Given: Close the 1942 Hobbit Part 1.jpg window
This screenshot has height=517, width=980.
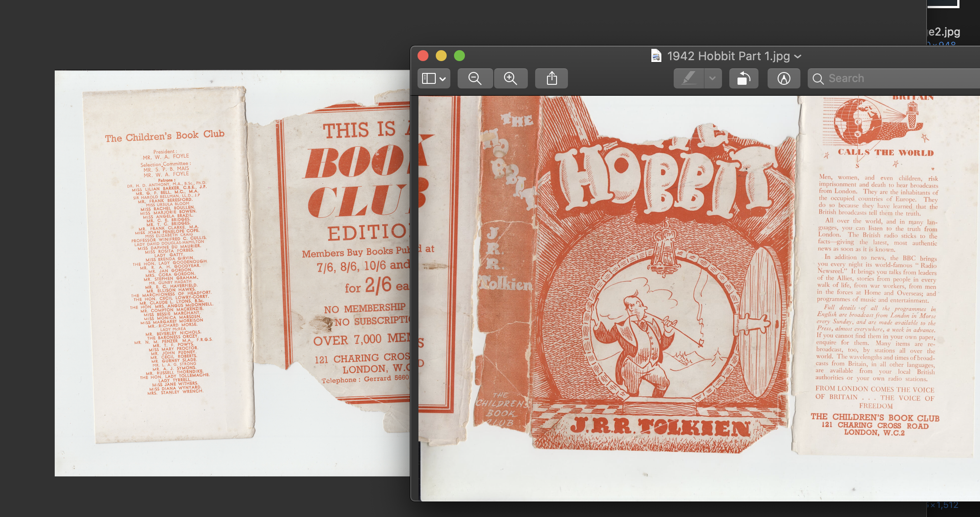Looking at the screenshot, I should 423,56.
